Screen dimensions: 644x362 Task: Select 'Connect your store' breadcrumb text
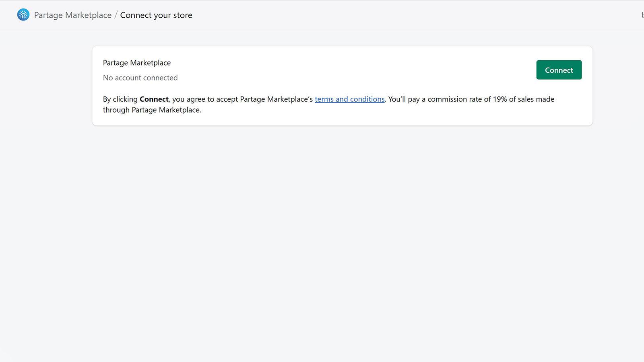click(x=156, y=15)
